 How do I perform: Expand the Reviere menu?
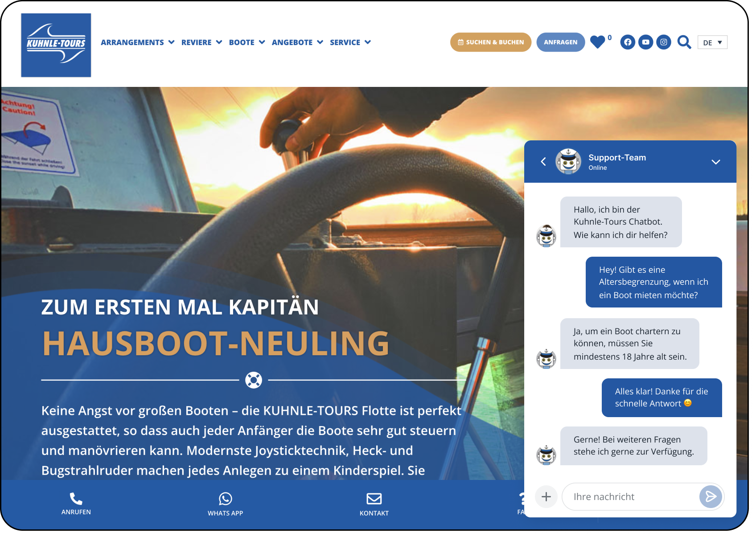pyautogui.click(x=201, y=42)
